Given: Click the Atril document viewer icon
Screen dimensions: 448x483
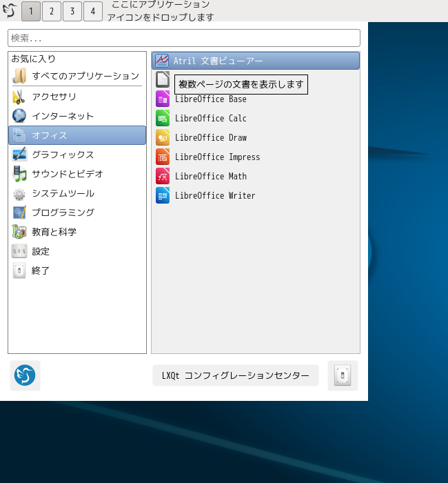Looking at the screenshot, I should pyautogui.click(x=162, y=61).
